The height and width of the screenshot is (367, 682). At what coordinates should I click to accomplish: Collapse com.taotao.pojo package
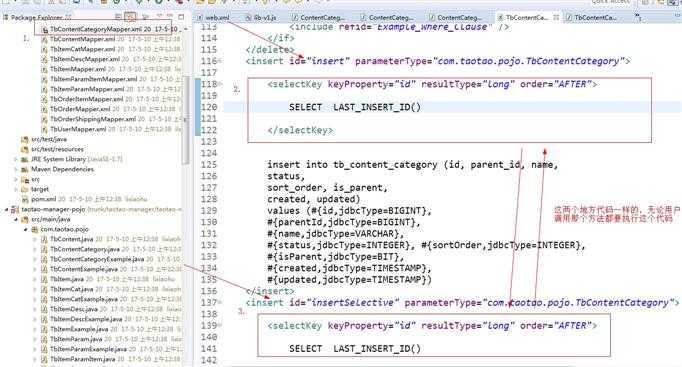pyautogui.click(x=26, y=229)
